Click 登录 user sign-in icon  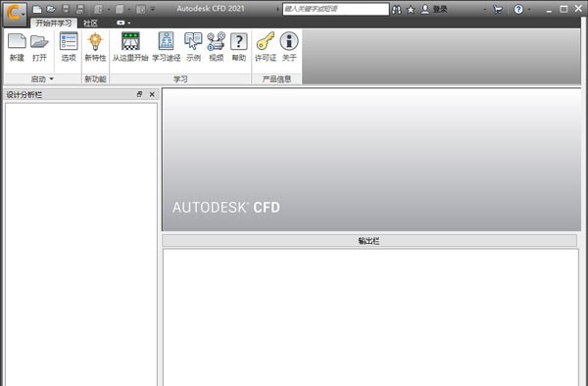click(425, 10)
